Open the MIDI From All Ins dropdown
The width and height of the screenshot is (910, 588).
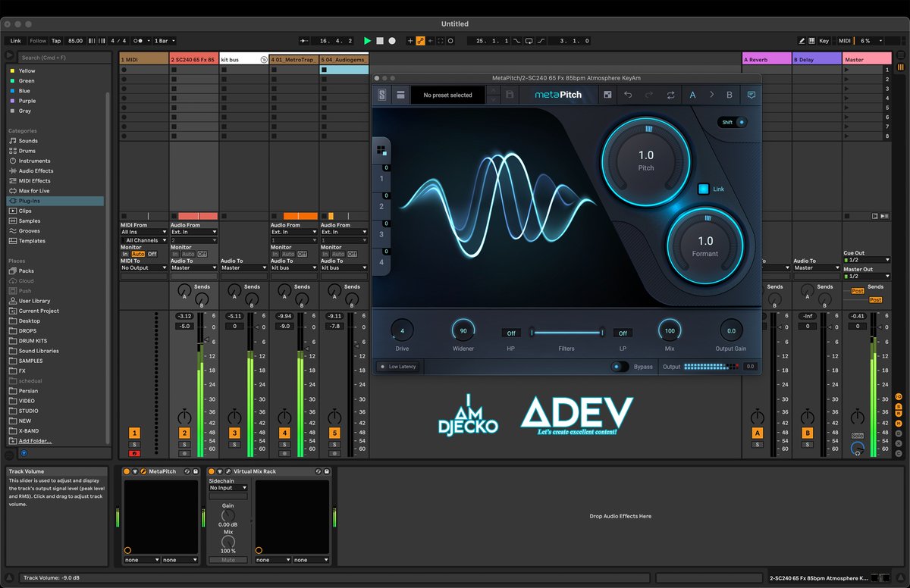(x=143, y=232)
